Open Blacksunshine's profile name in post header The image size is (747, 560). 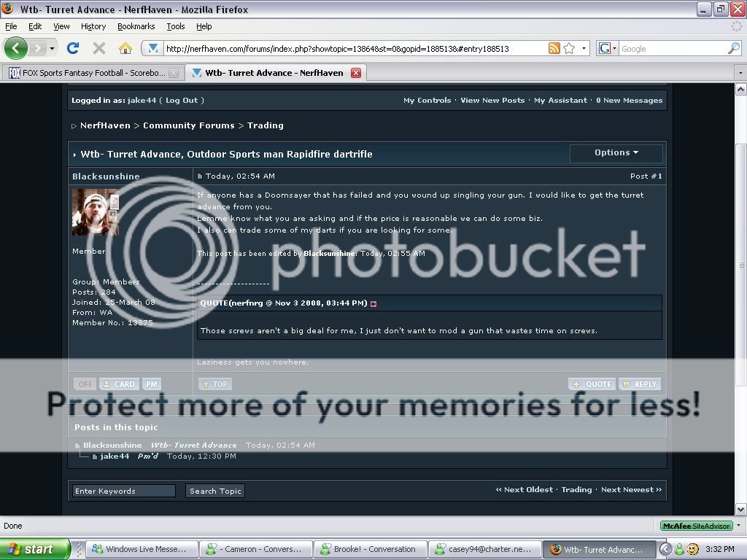click(107, 176)
